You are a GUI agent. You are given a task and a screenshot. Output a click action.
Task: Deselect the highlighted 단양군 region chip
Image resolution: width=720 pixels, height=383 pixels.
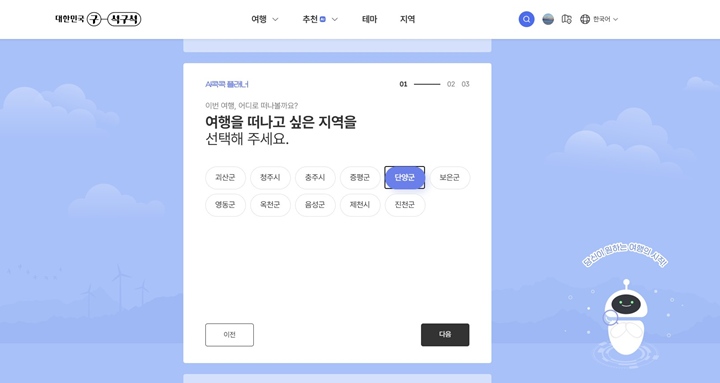pos(405,178)
